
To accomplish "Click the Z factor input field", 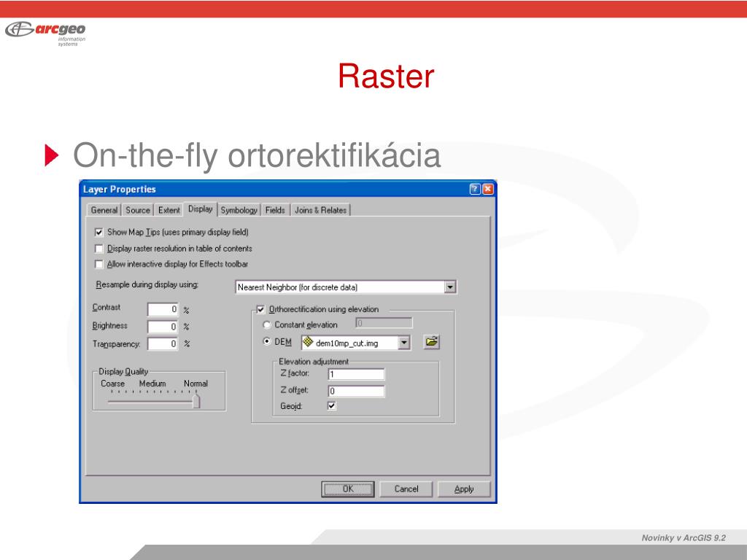I will coord(356,374).
